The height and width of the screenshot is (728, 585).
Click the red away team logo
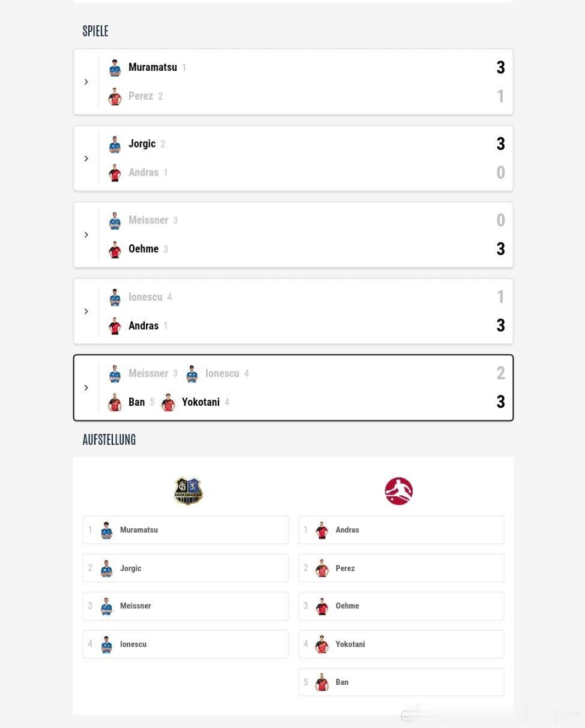[399, 491]
